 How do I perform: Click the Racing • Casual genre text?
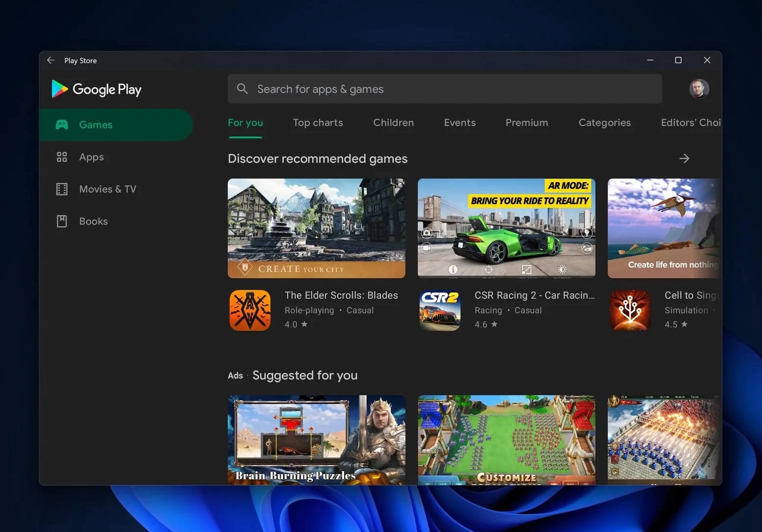(508, 310)
